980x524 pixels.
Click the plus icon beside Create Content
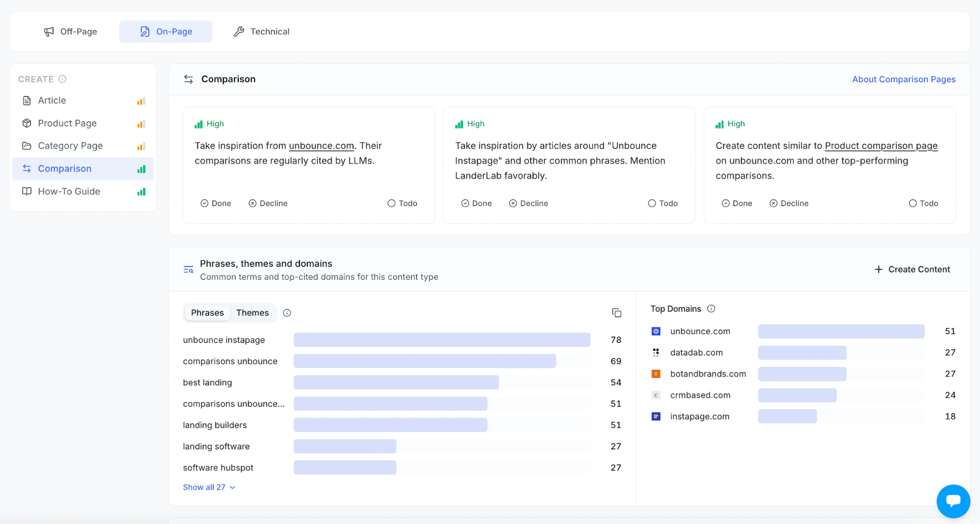pyautogui.click(x=879, y=270)
